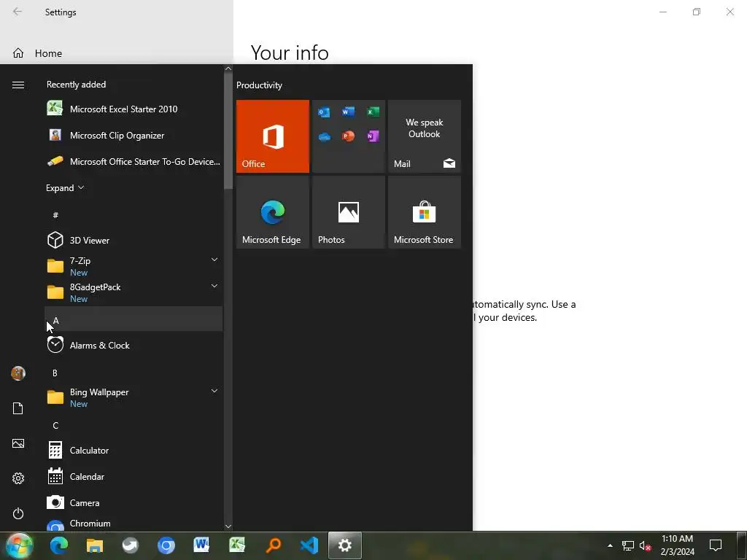This screenshot has height=560, width=747.
Task: Click the # section header
Action: 133,215
